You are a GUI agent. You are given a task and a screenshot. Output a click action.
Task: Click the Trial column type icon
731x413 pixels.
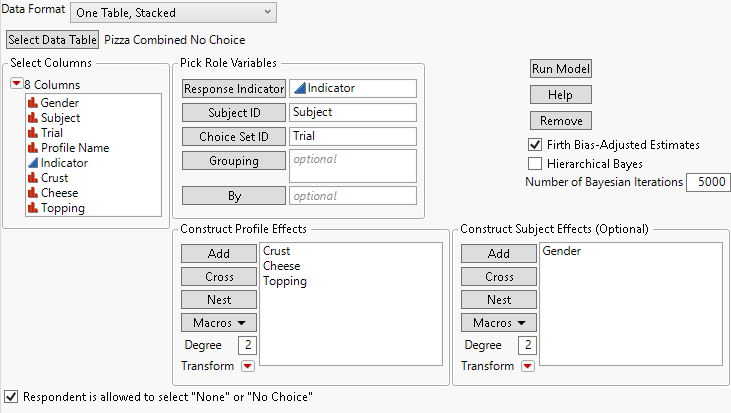[x=33, y=132]
